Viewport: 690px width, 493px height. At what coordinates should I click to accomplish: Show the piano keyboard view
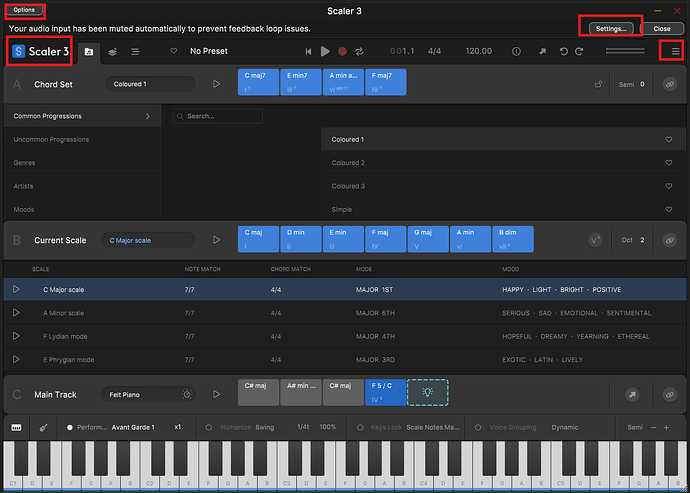[17, 427]
